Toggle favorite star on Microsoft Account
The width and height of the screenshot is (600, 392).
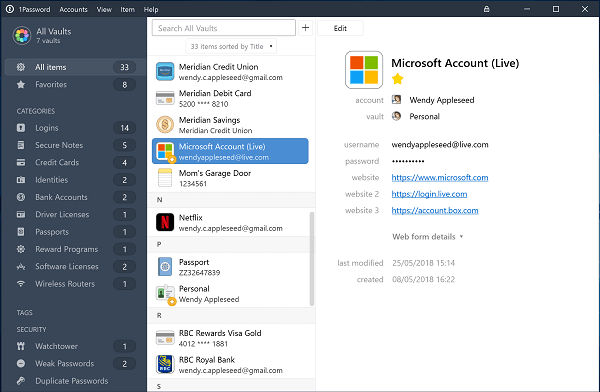[x=398, y=79]
